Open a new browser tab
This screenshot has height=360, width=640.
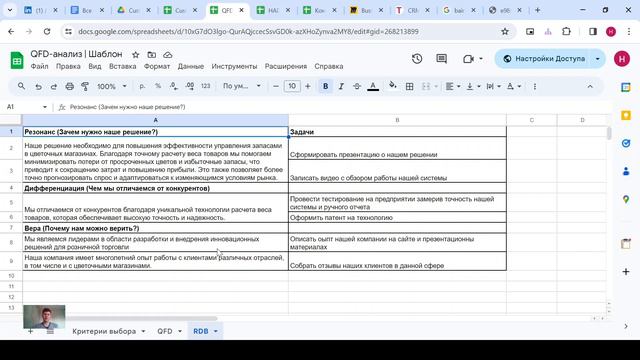pos(538,10)
